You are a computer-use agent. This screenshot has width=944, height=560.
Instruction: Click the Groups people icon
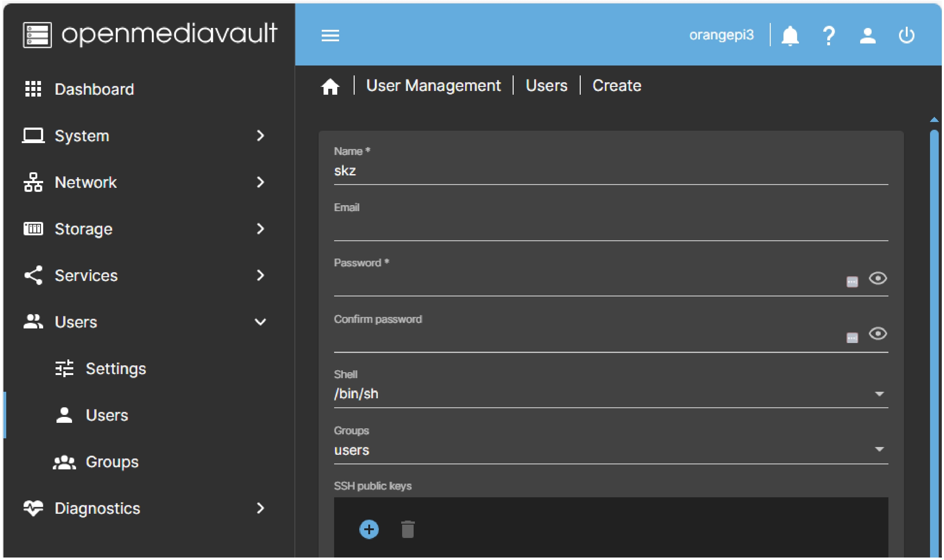[x=64, y=462]
